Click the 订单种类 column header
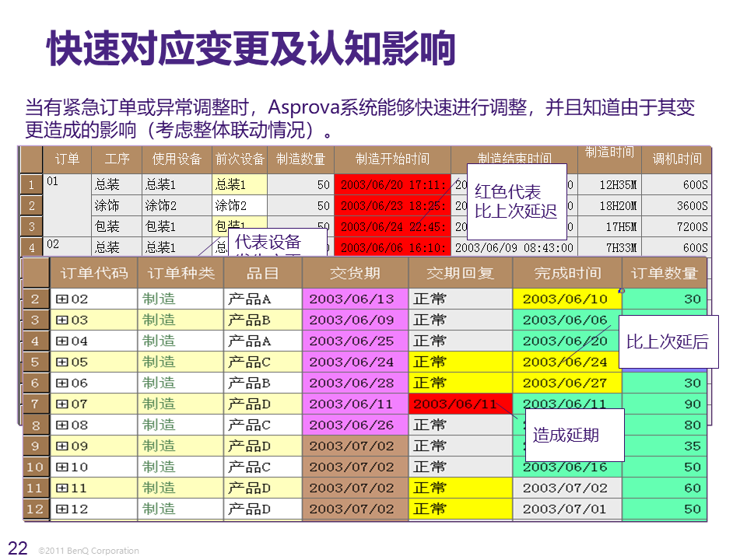Image resolution: width=747 pixels, height=560 pixels. click(x=181, y=273)
